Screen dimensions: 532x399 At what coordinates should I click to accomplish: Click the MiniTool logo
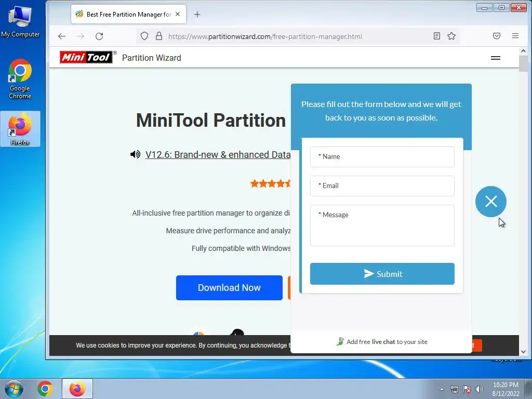tap(86, 57)
